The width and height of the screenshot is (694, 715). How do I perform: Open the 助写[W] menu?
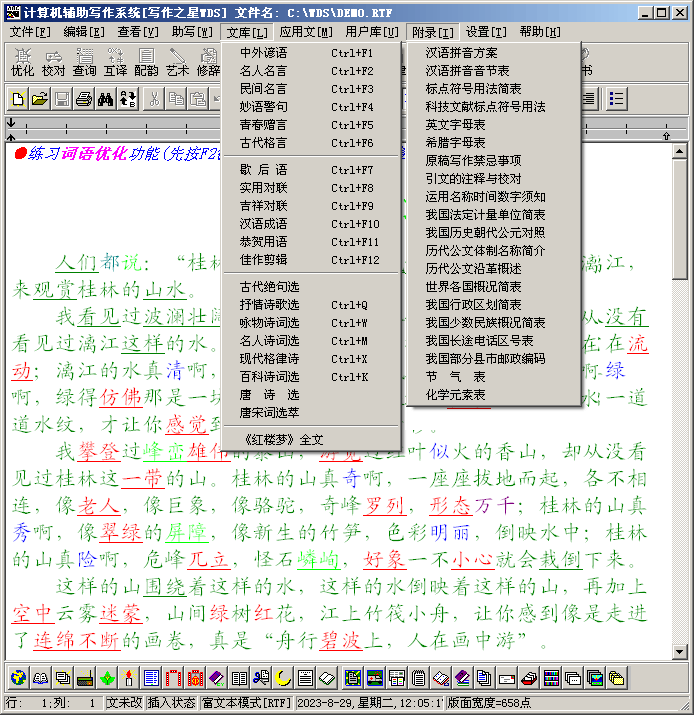coord(192,32)
